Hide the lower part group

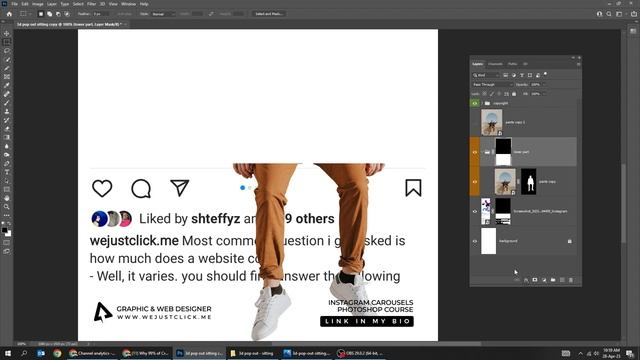click(475, 152)
